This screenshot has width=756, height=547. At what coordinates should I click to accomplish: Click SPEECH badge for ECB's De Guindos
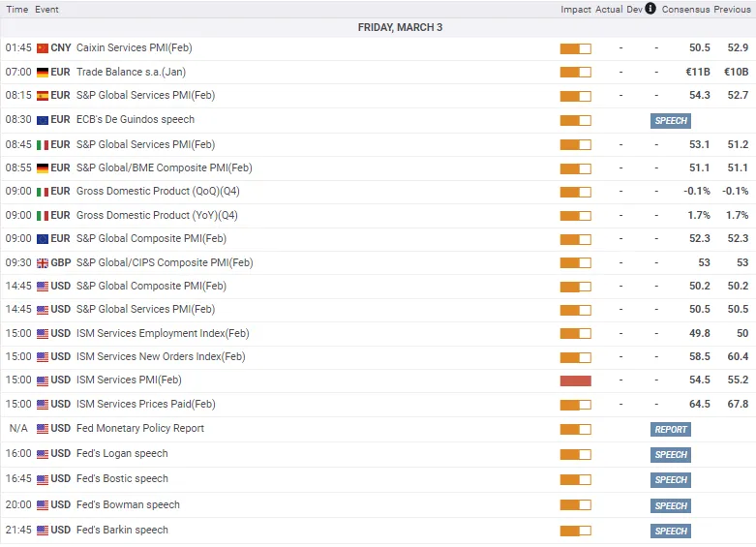point(670,121)
